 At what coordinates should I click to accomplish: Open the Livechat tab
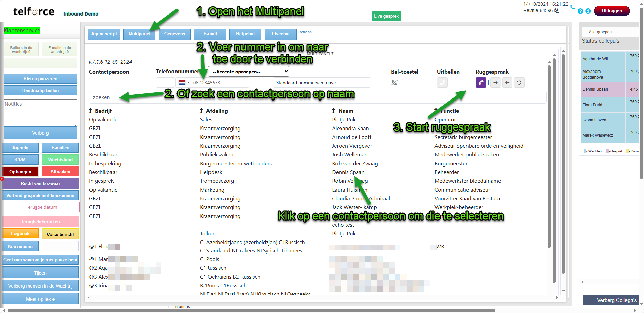pyautogui.click(x=281, y=34)
